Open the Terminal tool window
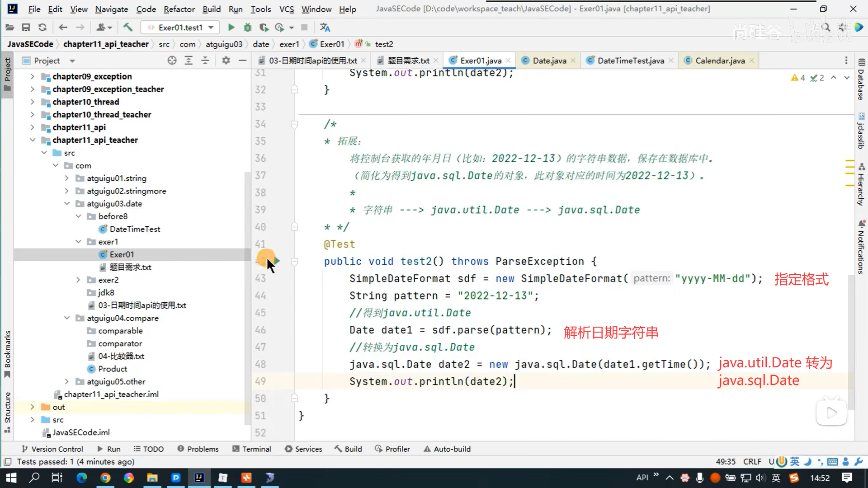Viewport: 868px width, 488px height. 251,449
